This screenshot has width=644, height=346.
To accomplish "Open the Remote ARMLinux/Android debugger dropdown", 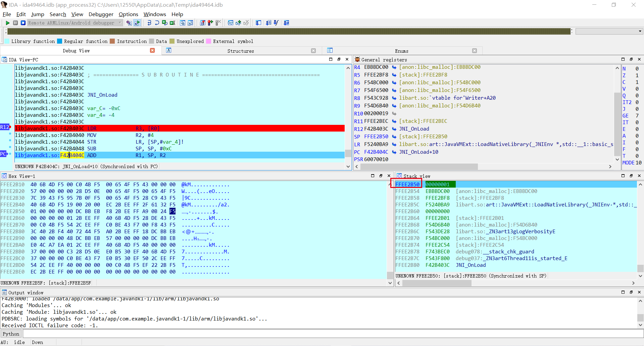I will 75,23.
